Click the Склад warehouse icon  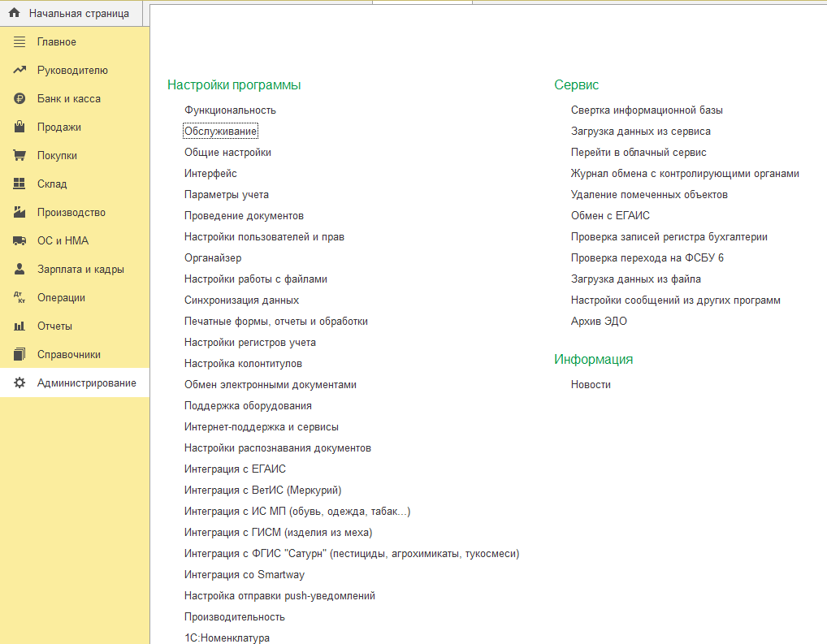pos(19,184)
